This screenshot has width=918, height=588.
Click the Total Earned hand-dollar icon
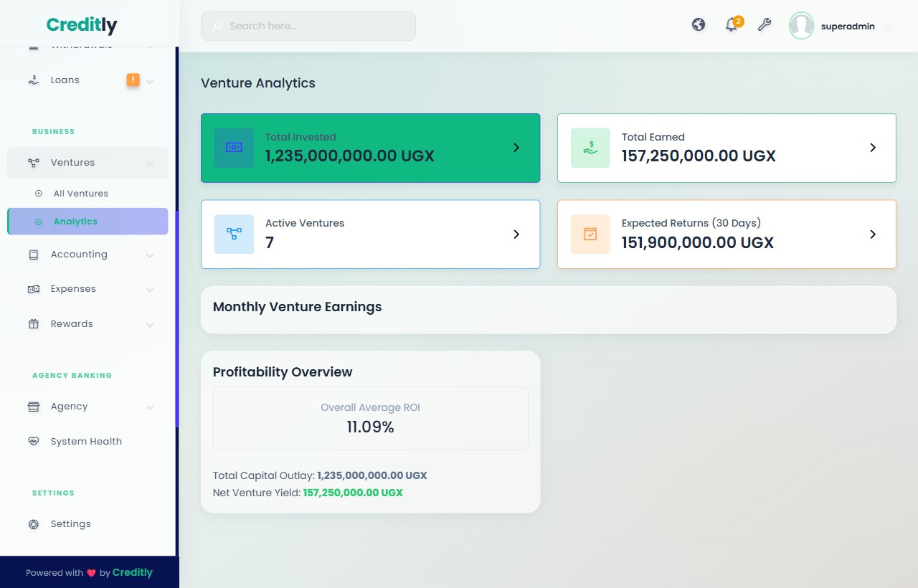pyautogui.click(x=590, y=148)
